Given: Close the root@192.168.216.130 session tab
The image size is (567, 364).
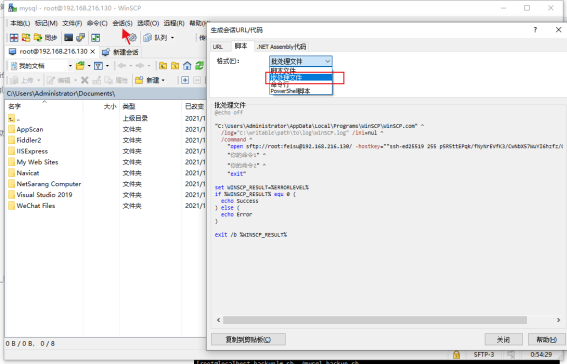Looking at the screenshot, I should click(x=93, y=52).
